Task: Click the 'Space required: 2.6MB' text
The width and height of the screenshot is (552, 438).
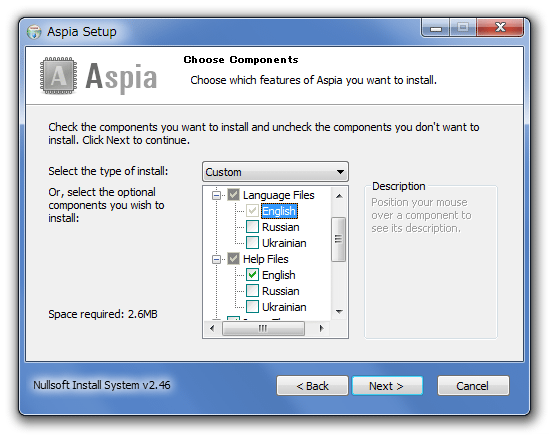Action: [x=103, y=314]
